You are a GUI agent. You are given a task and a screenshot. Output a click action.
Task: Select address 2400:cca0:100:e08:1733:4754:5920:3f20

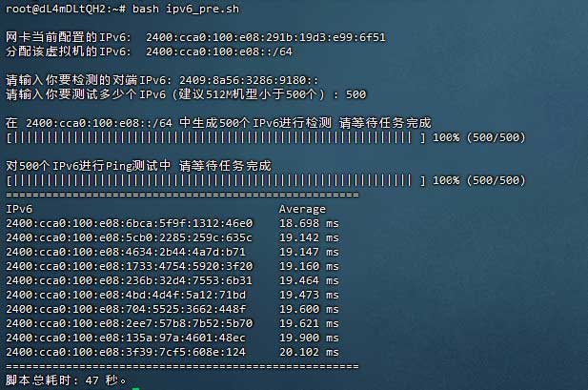click(x=130, y=266)
